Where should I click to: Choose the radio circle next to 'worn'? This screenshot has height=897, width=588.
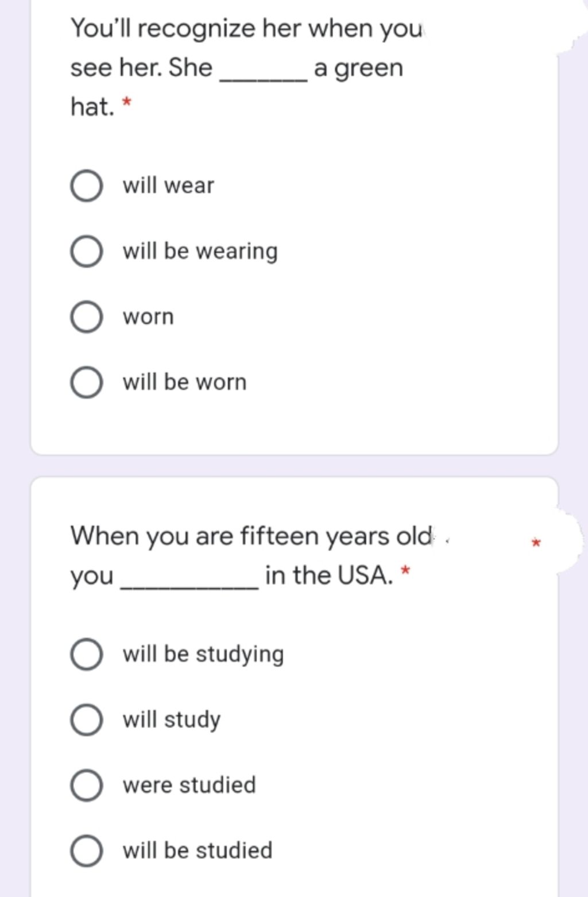tap(87, 317)
